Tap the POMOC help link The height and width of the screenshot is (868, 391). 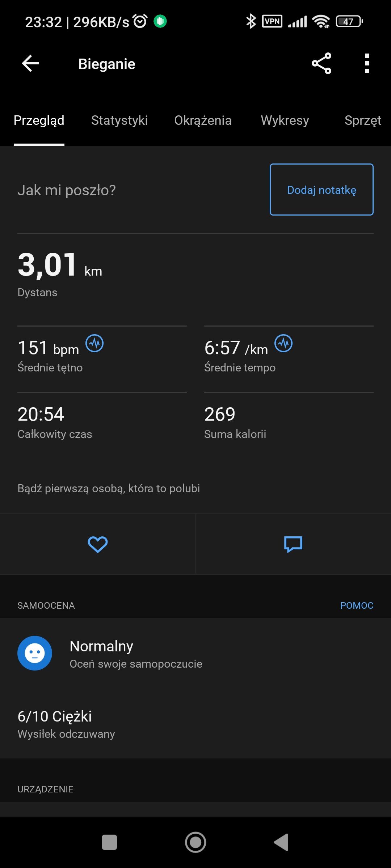[x=357, y=605]
